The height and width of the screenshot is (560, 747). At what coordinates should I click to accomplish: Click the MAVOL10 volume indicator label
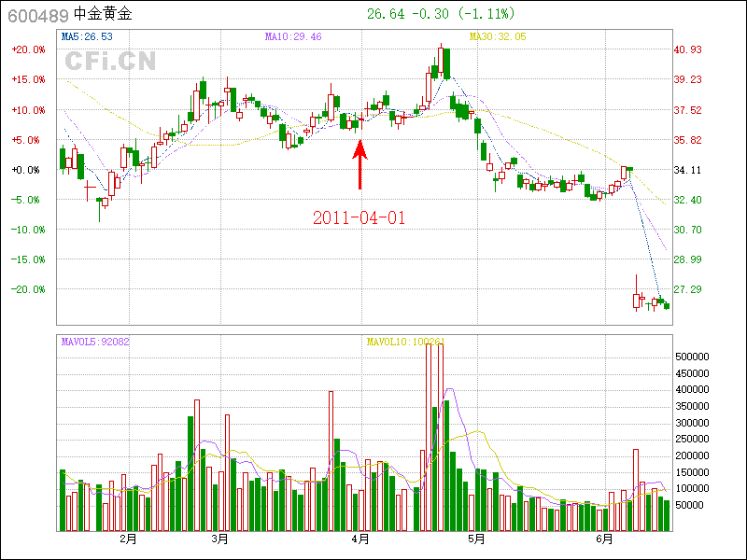[404, 342]
